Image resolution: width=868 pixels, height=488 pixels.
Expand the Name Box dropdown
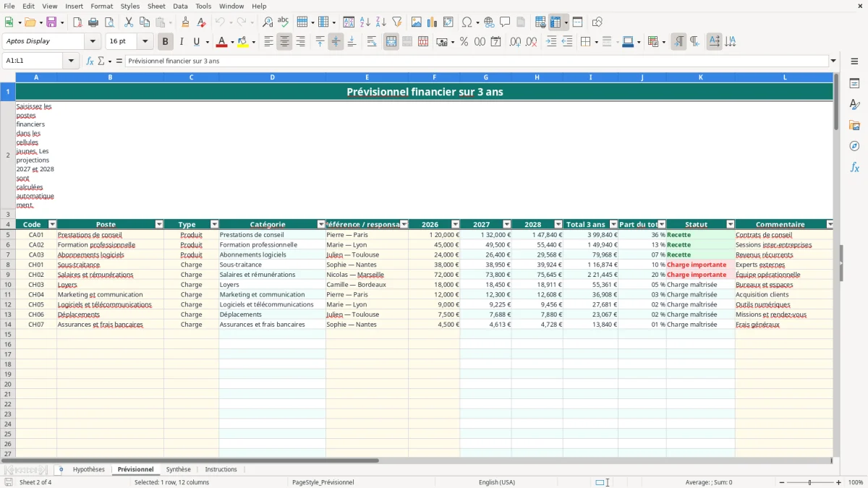(x=71, y=61)
